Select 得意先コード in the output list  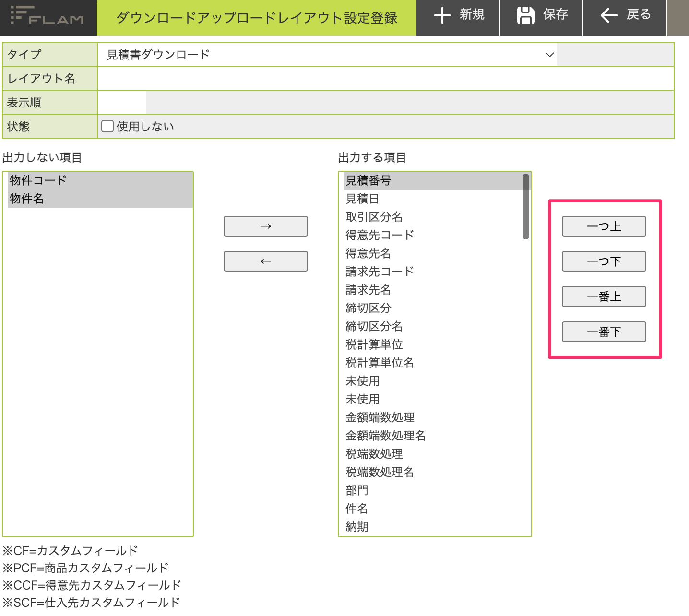[433, 235]
